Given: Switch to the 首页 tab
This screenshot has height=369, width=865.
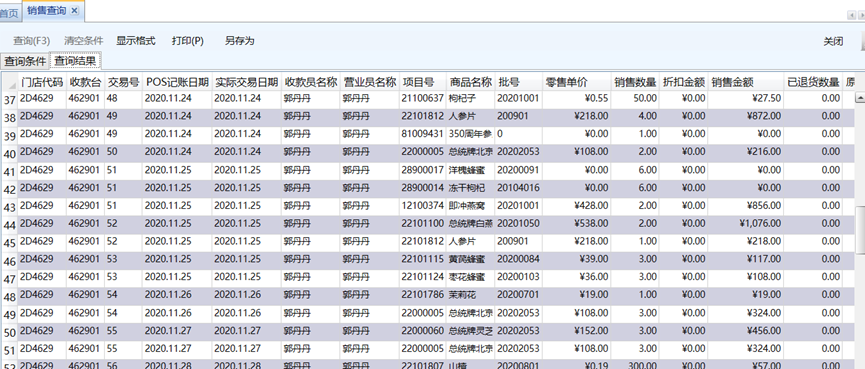Looking at the screenshot, I should pyautogui.click(x=9, y=12).
